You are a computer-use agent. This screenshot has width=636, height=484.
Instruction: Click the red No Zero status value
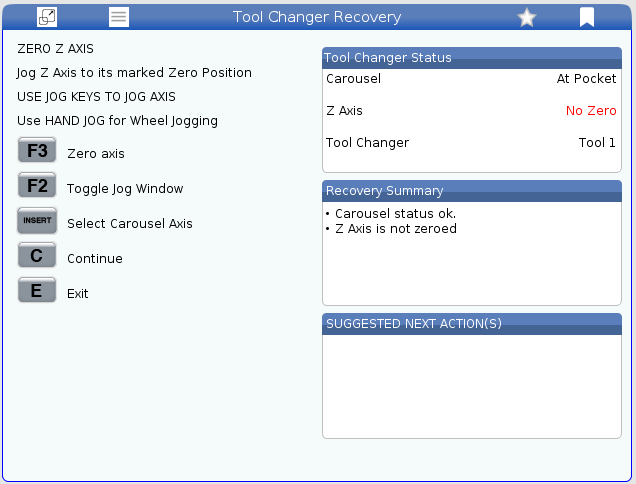pyautogui.click(x=591, y=111)
